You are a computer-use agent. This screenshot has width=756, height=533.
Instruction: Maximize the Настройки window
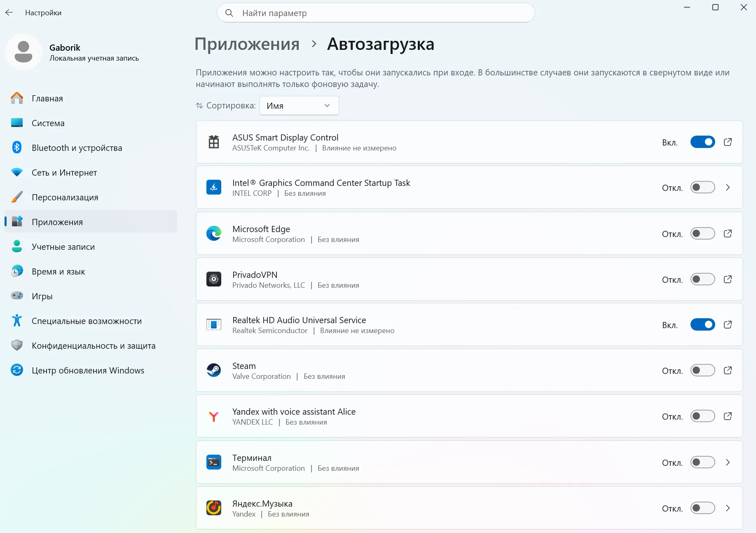(x=715, y=7)
